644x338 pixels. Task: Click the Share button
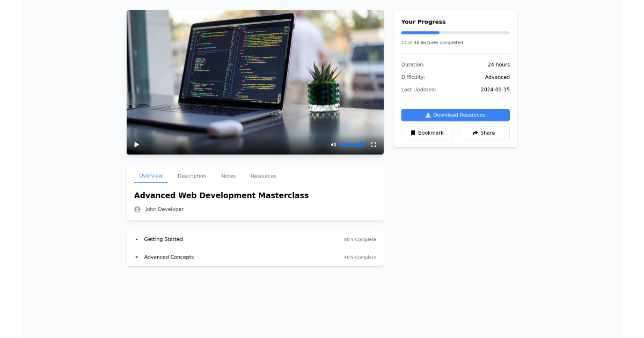[x=484, y=133]
